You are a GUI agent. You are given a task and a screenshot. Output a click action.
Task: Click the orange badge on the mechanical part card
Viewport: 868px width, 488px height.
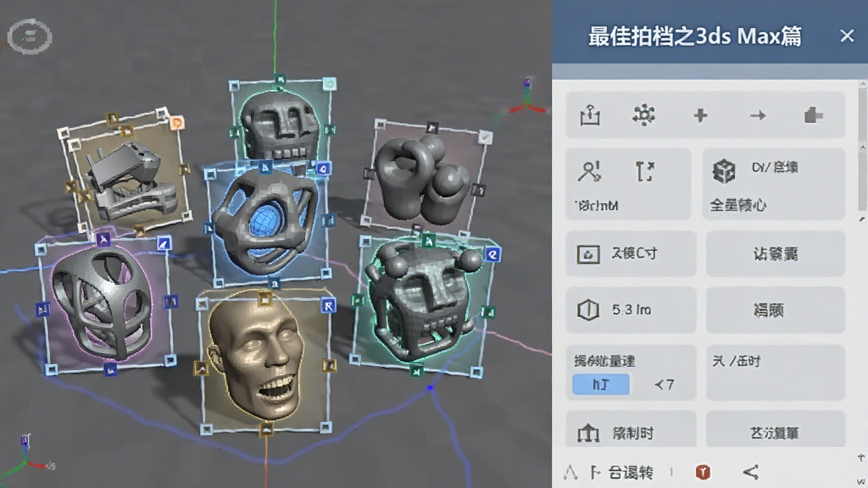click(x=176, y=123)
